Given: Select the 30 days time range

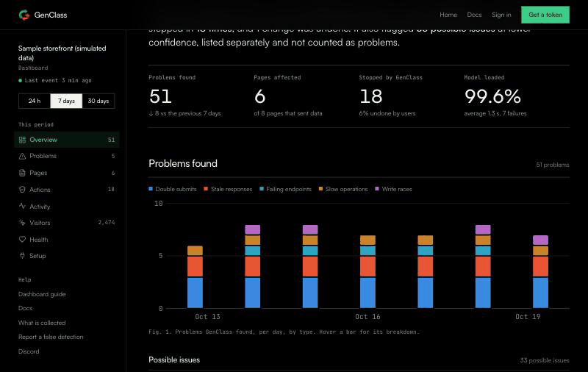Looking at the screenshot, I should [x=98, y=101].
